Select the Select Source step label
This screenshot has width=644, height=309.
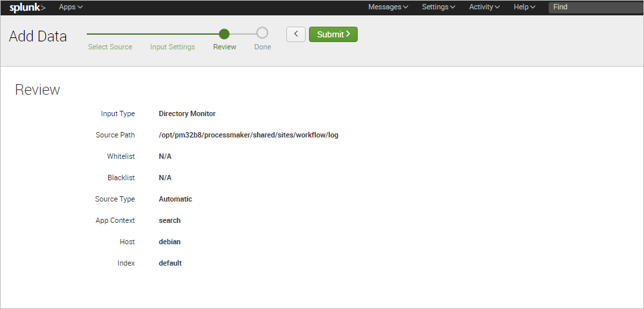(x=110, y=47)
